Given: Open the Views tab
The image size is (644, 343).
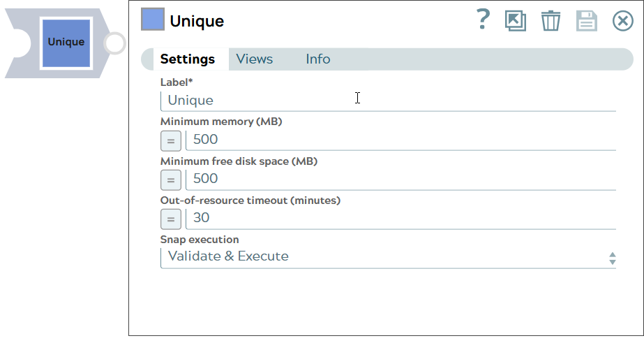Looking at the screenshot, I should 254,59.
